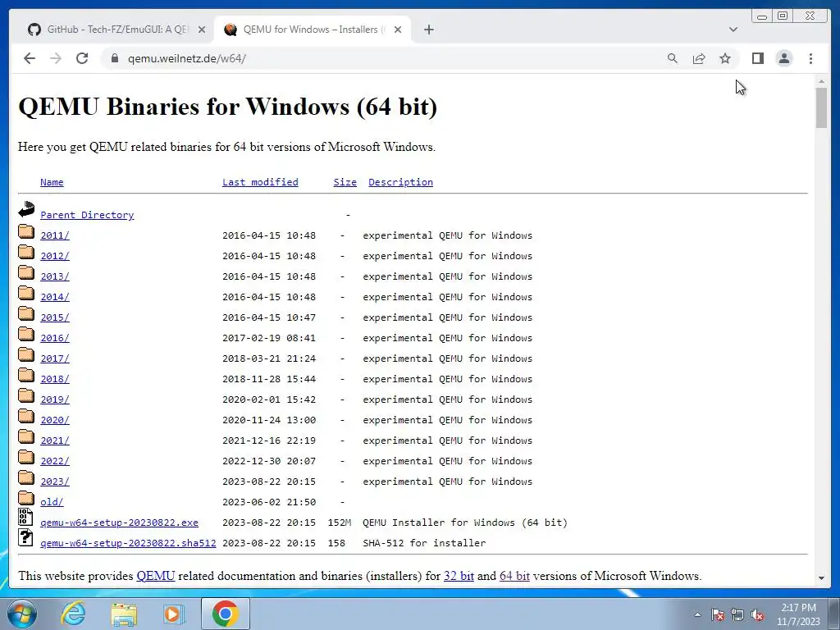This screenshot has width=840, height=630.
Task: Go back to the previous page
Action: point(30,58)
